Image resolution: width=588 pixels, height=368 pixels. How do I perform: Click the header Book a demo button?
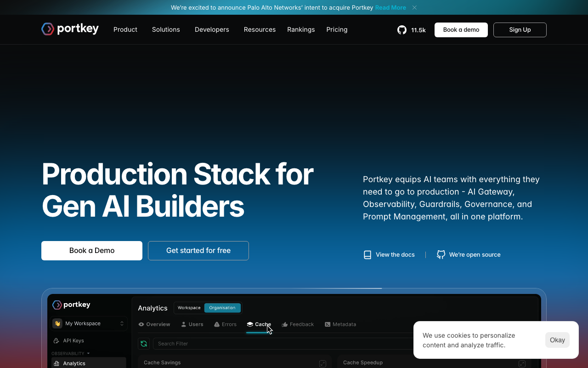pos(461,30)
